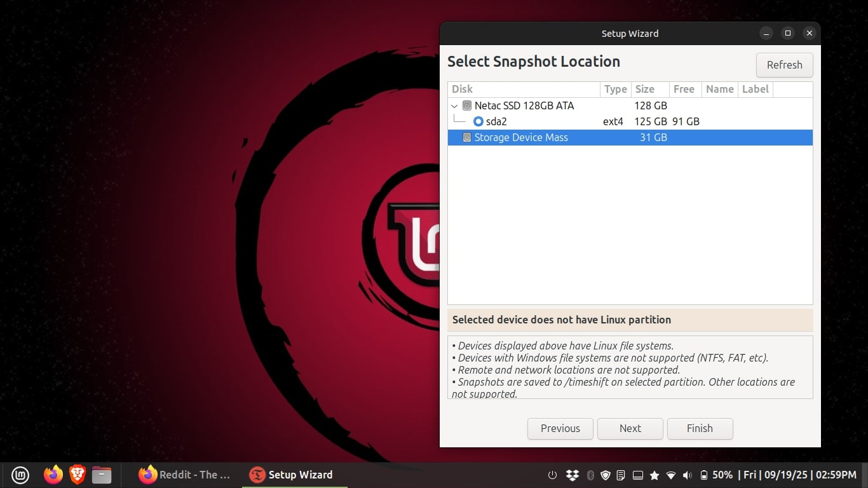The height and width of the screenshot is (488, 868).
Task: Go back with the Previous button
Action: click(x=560, y=428)
